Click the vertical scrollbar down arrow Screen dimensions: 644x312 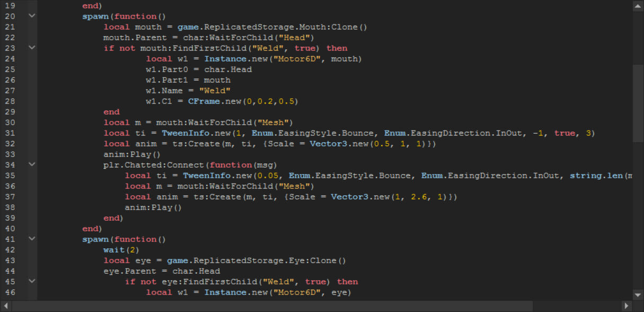[638, 294]
